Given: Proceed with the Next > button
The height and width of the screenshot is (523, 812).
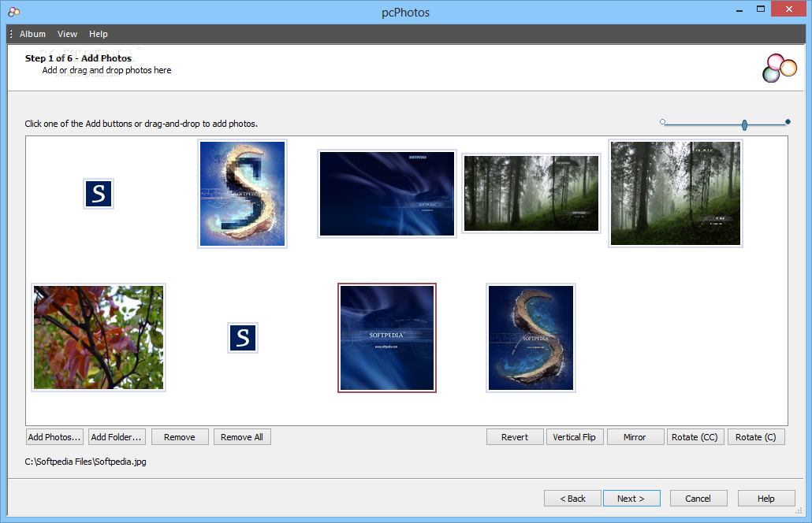Looking at the screenshot, I should click(631, 499).
